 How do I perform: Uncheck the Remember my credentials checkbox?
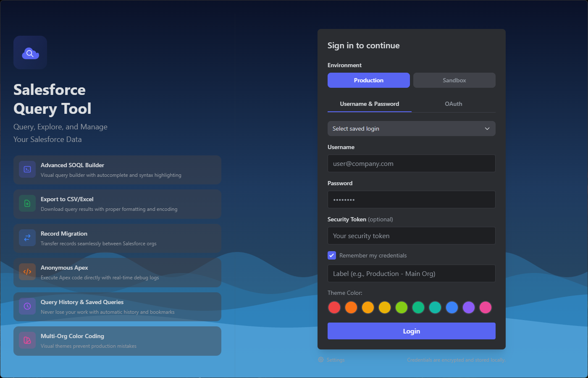[x=332, y=255]
